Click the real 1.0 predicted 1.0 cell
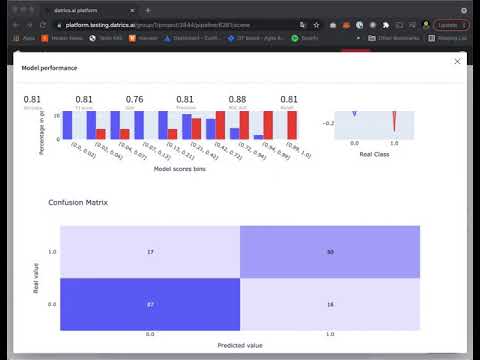The width and height of the screenshot is (480, 360). tap(330, 252)
